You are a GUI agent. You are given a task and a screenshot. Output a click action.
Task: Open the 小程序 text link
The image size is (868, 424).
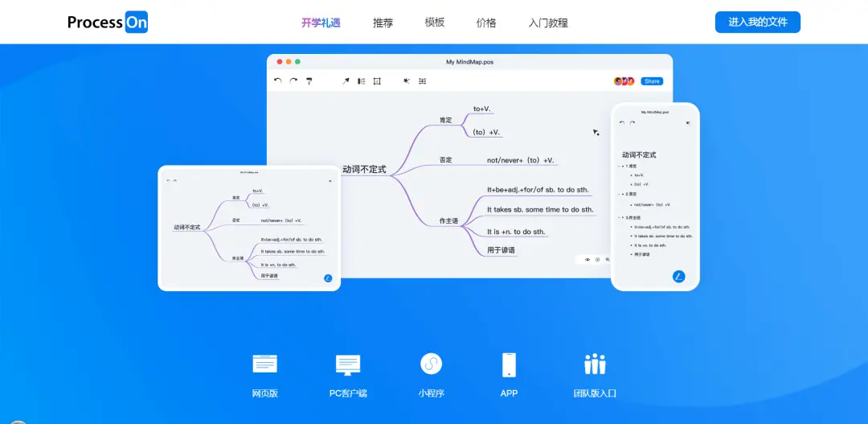(432, 393)
